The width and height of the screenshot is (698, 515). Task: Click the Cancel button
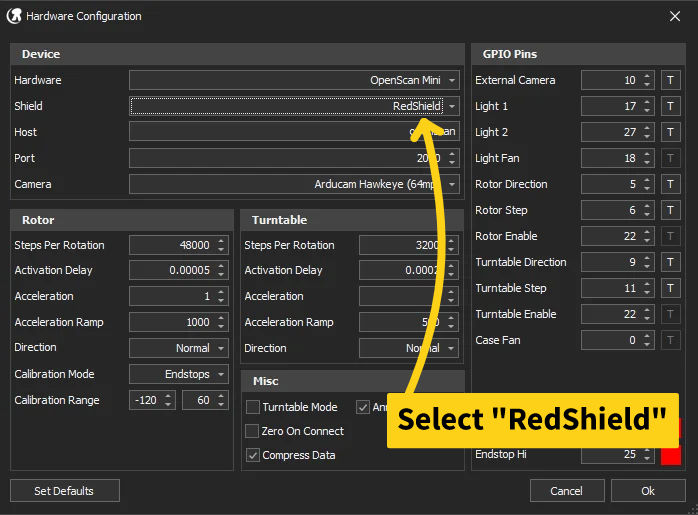click(566, 491)
